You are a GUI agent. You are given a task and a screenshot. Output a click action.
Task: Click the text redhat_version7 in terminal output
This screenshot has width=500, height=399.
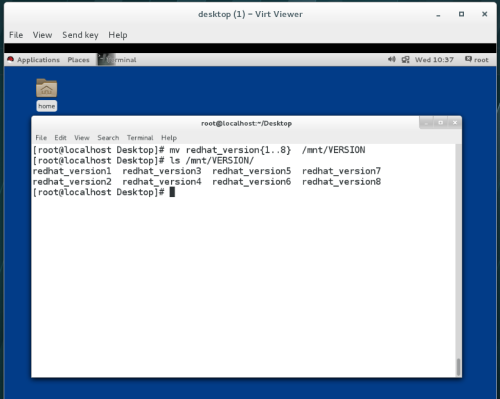point(341,171)
